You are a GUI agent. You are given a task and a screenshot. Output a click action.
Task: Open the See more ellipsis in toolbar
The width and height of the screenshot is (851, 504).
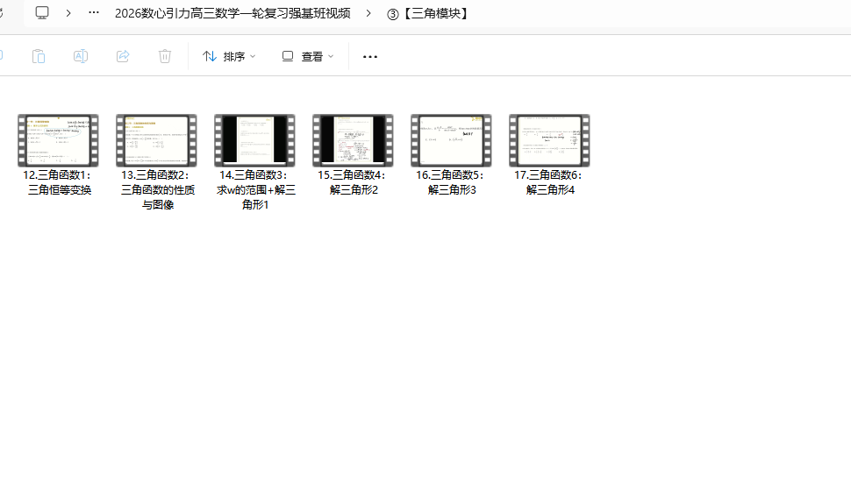[x=370, y=57]
